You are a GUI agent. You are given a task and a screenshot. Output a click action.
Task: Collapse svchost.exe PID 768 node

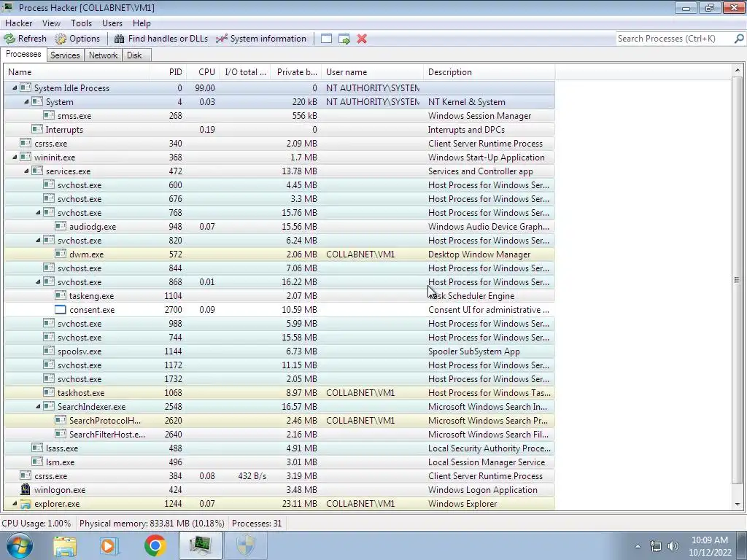click(x=38, y=213)
